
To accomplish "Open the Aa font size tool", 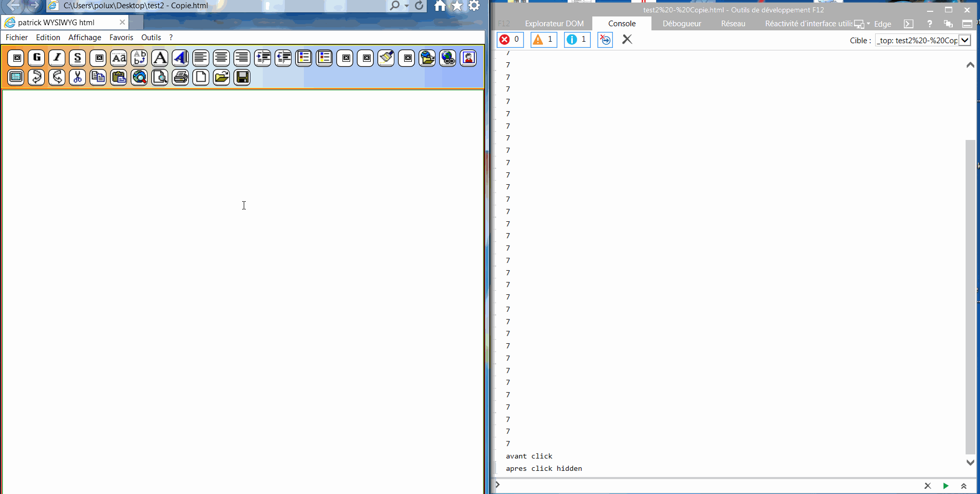I will coord(119,58).
